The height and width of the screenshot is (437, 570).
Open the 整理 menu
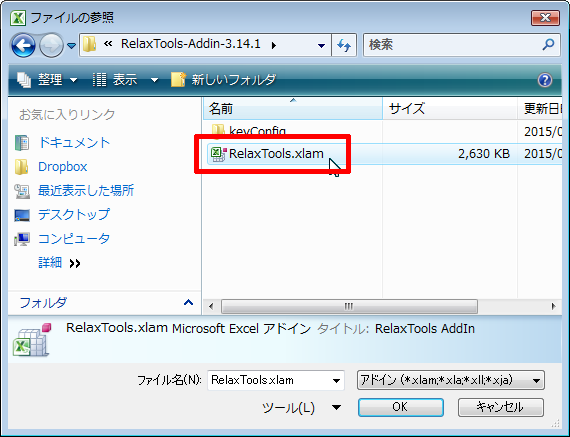tap(47, 79)
